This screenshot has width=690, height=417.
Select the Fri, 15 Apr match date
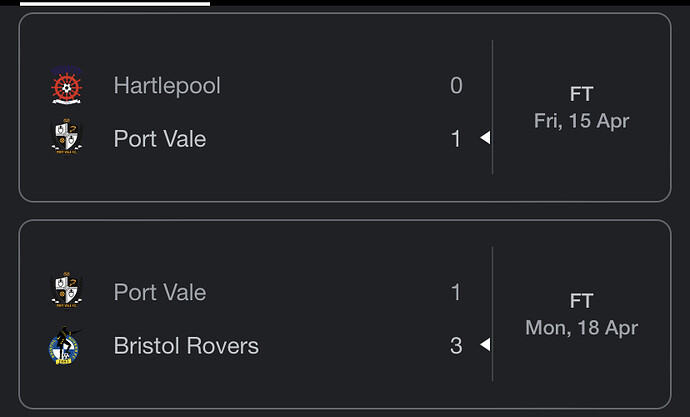[x=581, y=121]
